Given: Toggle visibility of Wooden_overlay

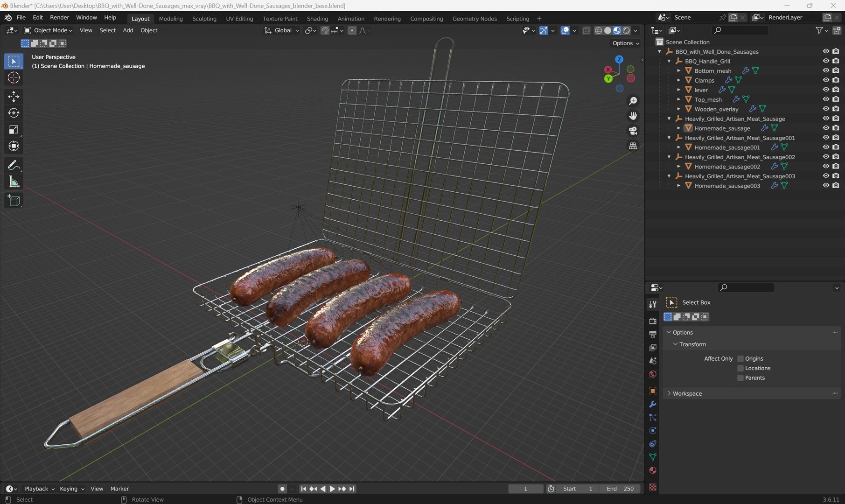Looking at the screenshot, I should coord(826,109).
